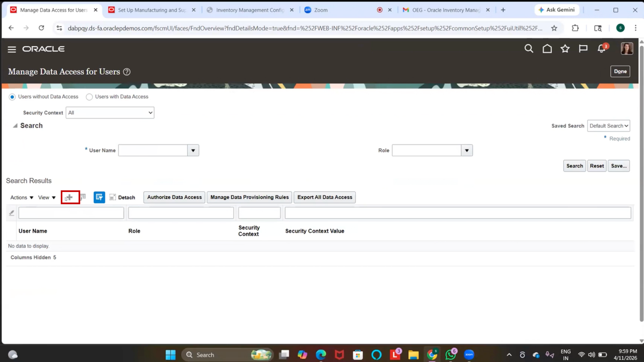Click the Create plus icon in results toolbar
The image size is (644, 362).
tap(69, 197)
